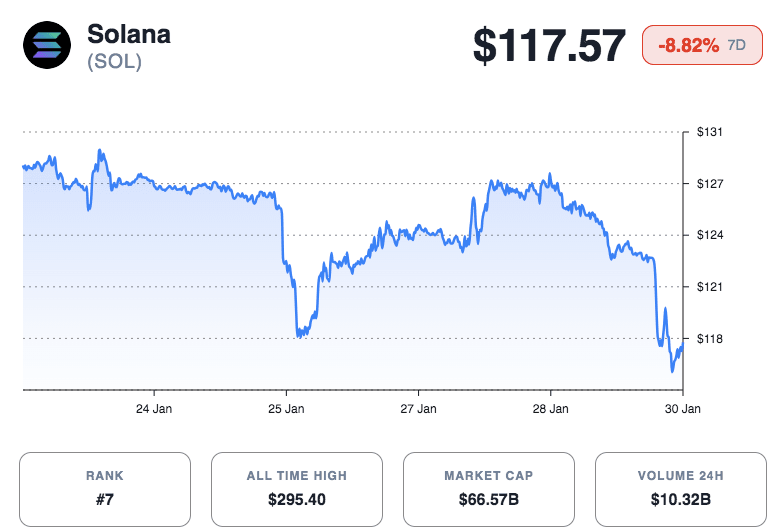This screenshot has height=531, width=780.
Task: Click the Volume 24H $10.32B card
Action: point(681,489)
